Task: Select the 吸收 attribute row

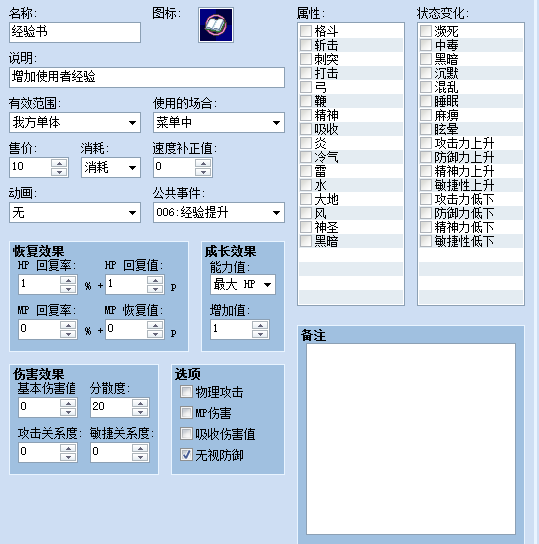Action: [x=351, y=129]
